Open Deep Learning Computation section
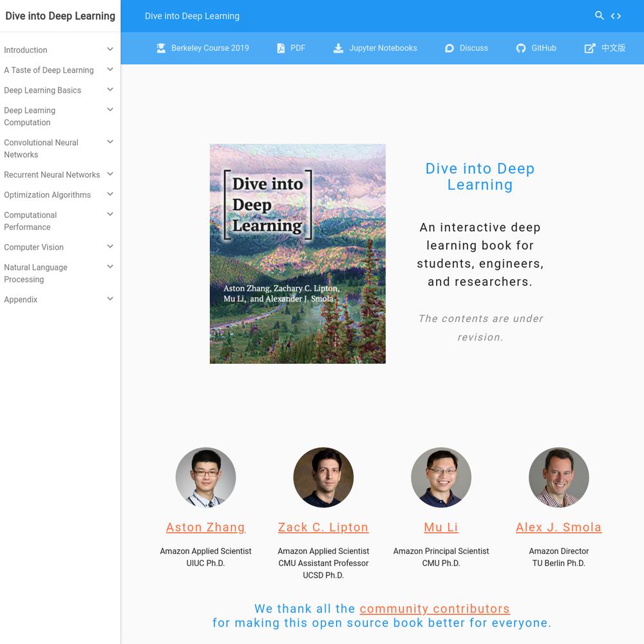Image resolution: width=644 pixels, height=644 pixels. coord(30,117)
